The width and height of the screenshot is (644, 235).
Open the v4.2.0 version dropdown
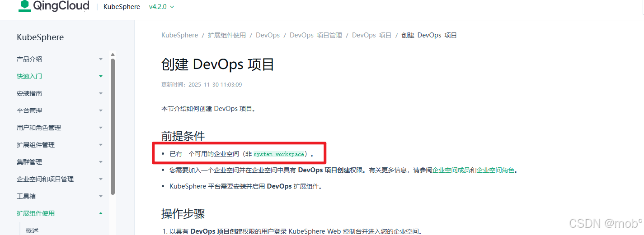coord(162,7)
